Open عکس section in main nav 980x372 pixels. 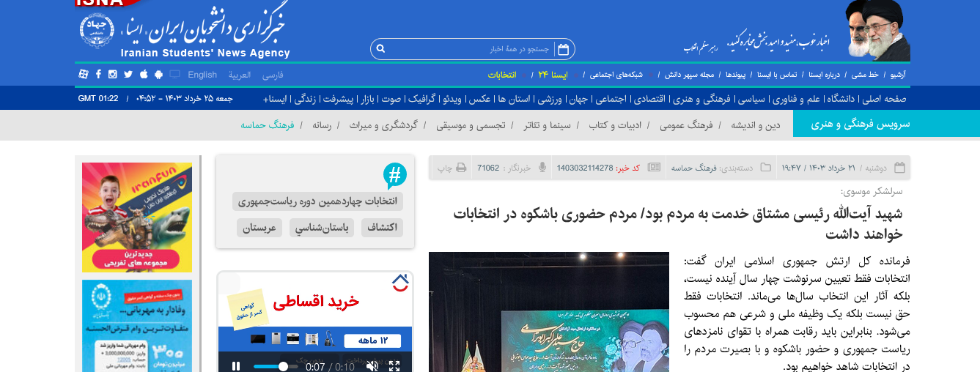479,98
